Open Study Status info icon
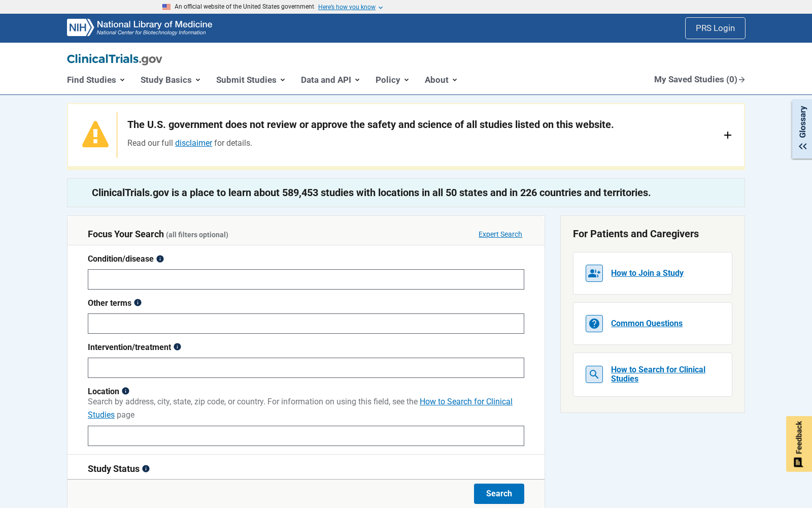The height and width of the screenshot is (508, 812). [x=146, y=468]
